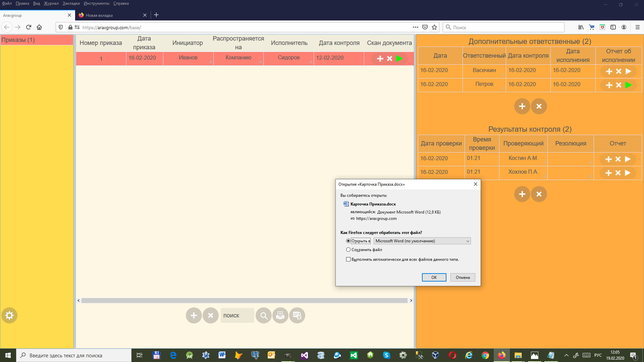Open Firefox hamburger application menu

click(x=637, y=27)
